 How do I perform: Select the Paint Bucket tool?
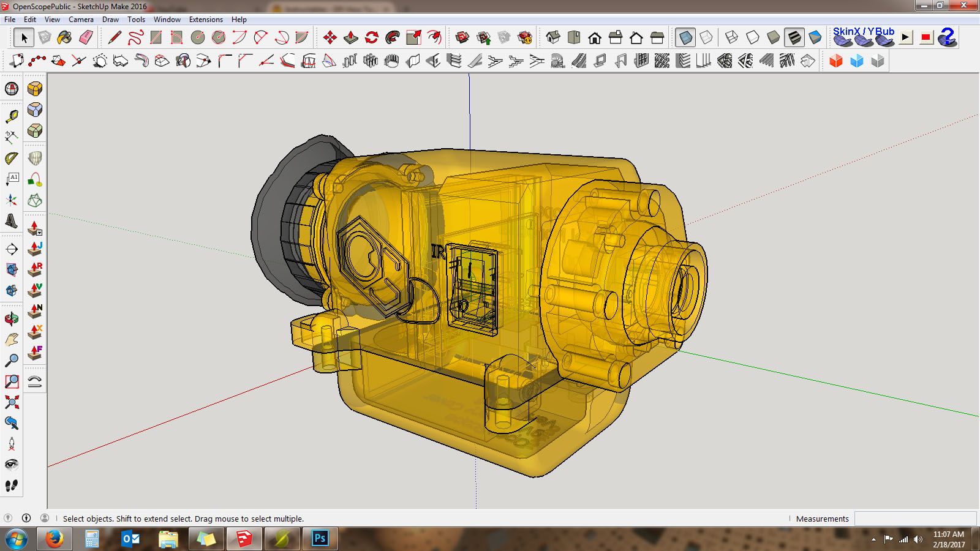click(64, 37)
